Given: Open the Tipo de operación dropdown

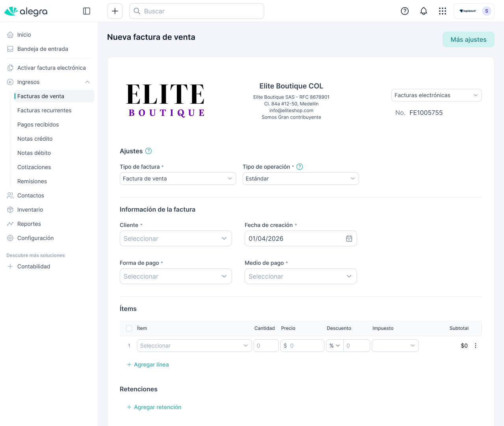Looking at the screenshot, I should click(301, 179).
